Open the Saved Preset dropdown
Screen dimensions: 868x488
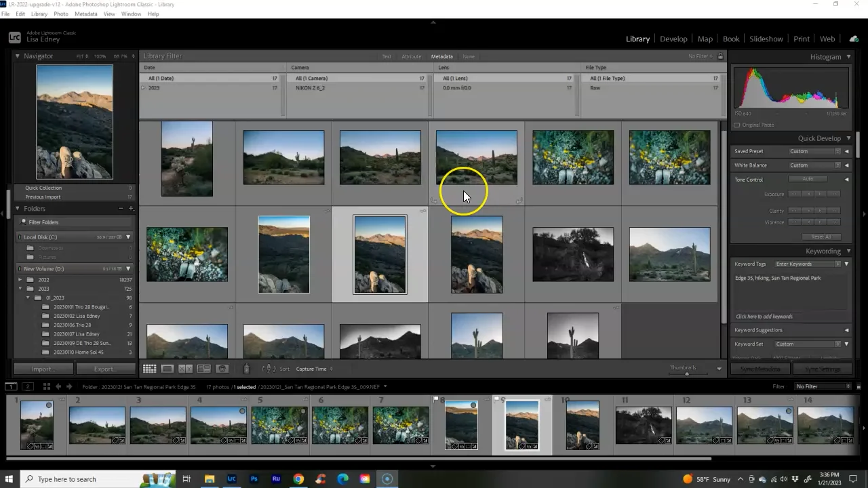(814, 152)
